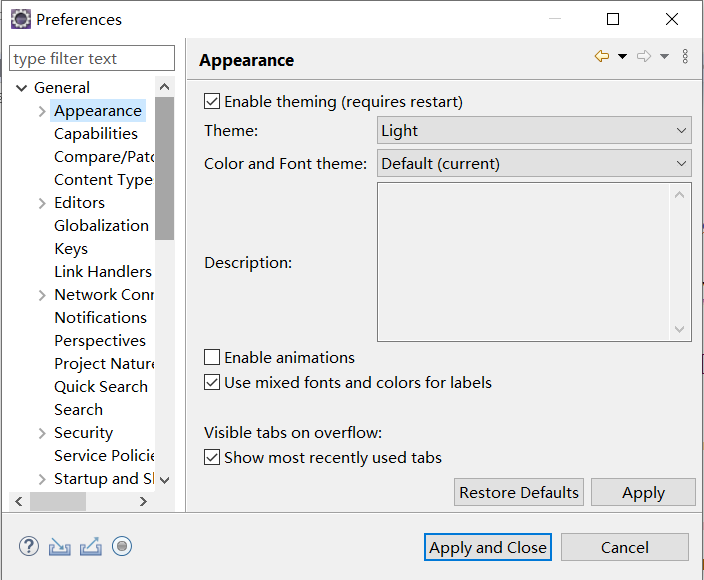704x580 pixels.
Task: Click the tree's scroll right arrow
Action: [143, 501]
